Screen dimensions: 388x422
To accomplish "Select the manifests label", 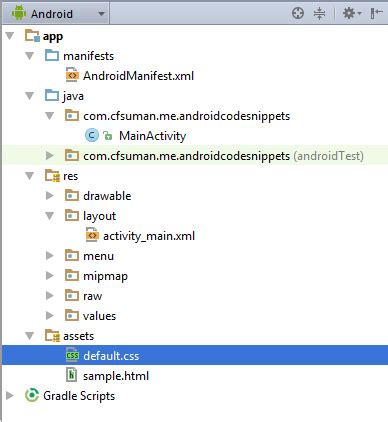I will pyautogui.click(x=89, y=56).
